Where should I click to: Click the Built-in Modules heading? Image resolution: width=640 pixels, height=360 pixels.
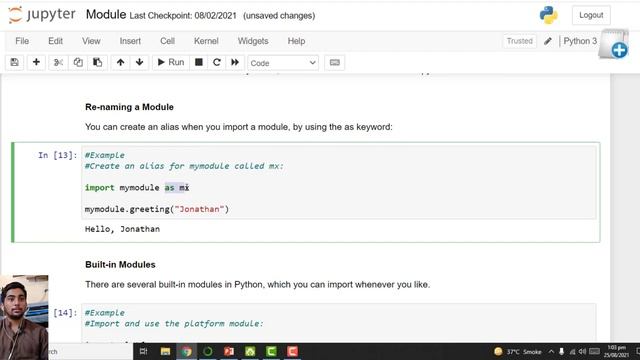click(120, 264)
